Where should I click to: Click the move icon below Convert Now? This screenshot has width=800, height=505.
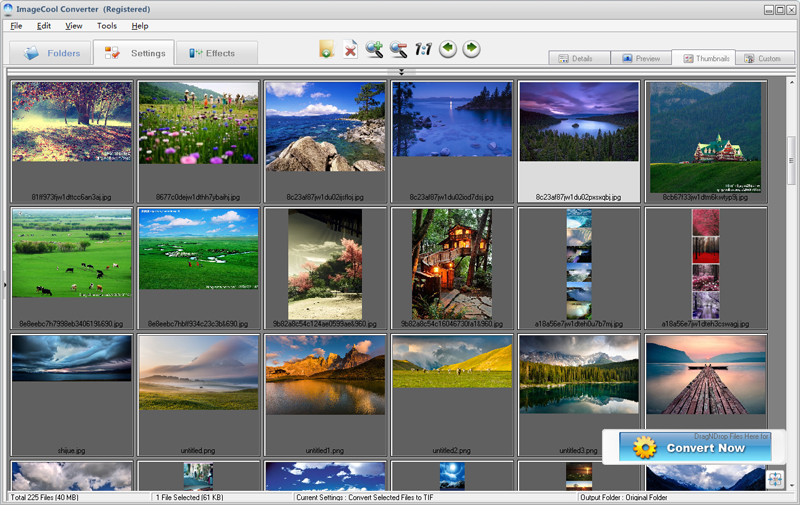click(x=775, y=479)
